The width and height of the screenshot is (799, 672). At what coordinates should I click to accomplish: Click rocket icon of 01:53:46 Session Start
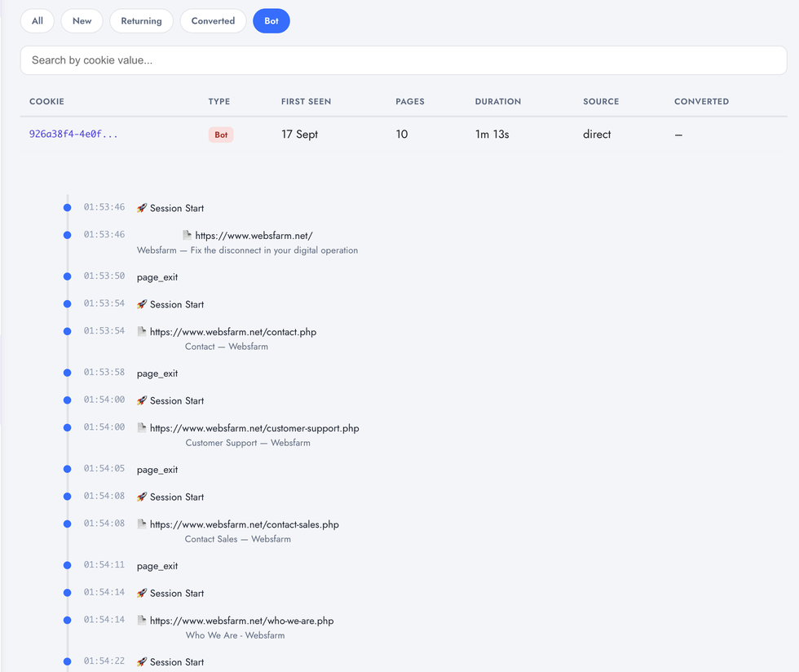(x=142, y=208)
